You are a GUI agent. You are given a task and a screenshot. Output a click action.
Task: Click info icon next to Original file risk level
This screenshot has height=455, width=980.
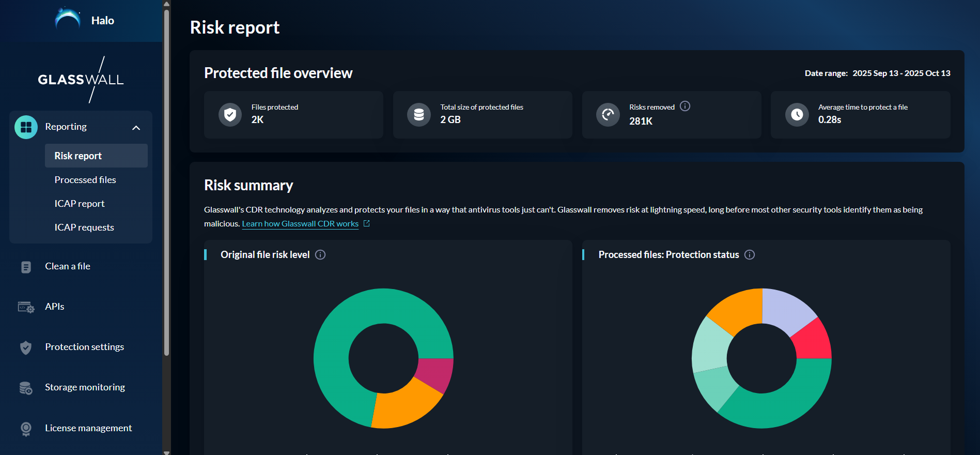tap(320, 255)
